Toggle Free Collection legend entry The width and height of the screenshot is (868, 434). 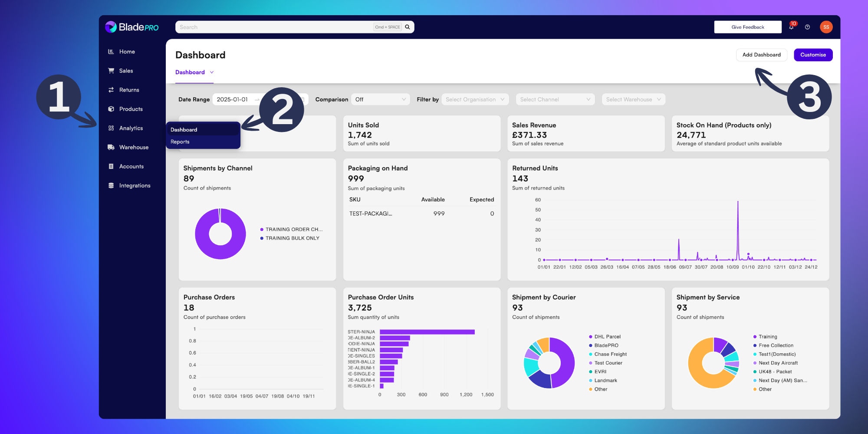point(773,345)
